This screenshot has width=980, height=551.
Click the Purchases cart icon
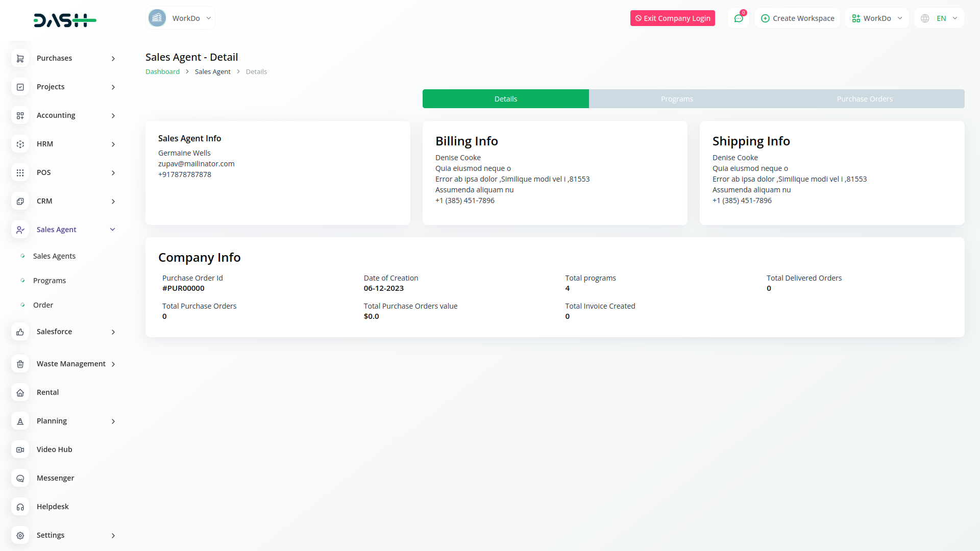tap(20, 59)
